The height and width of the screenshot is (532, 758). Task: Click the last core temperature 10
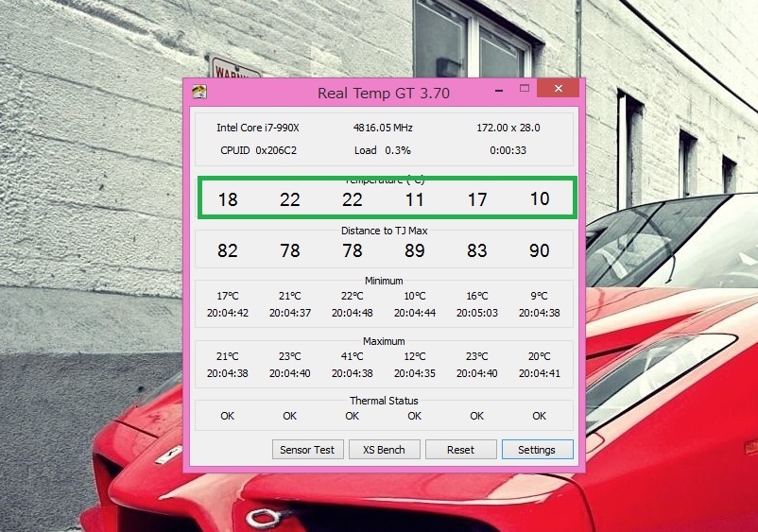click(540, 198)
